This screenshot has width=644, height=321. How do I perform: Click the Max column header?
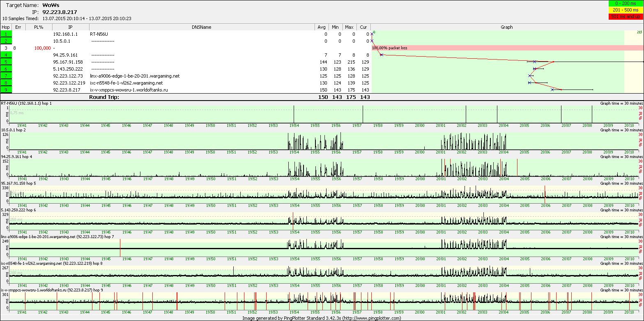coord(349,27)
